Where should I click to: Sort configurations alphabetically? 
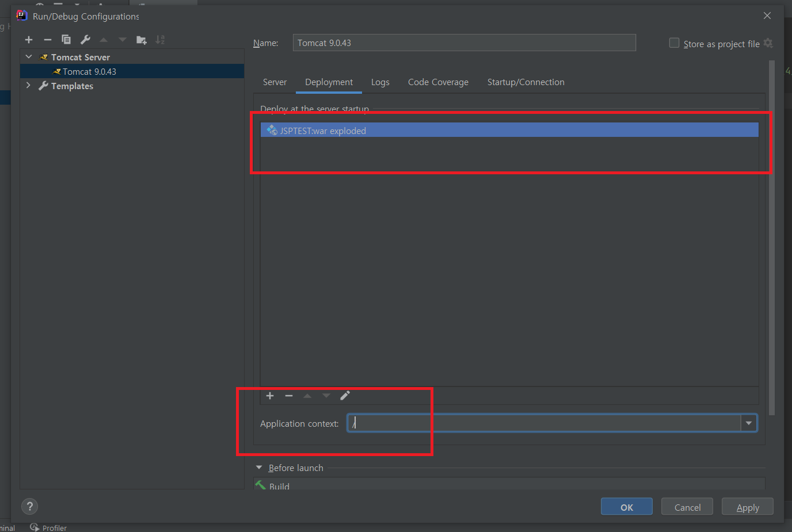(x=160, y=40)
